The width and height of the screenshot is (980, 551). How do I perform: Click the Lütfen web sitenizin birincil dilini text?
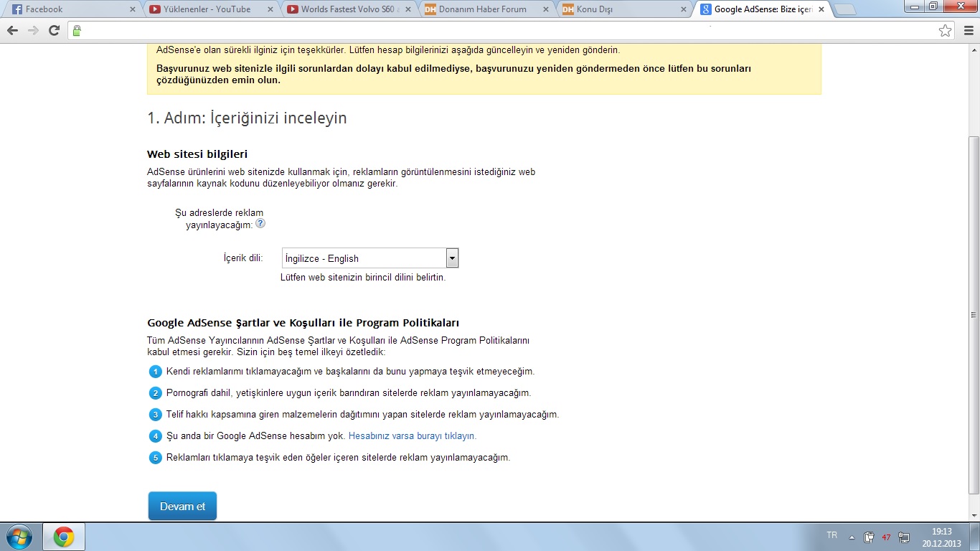click(363, 277)
